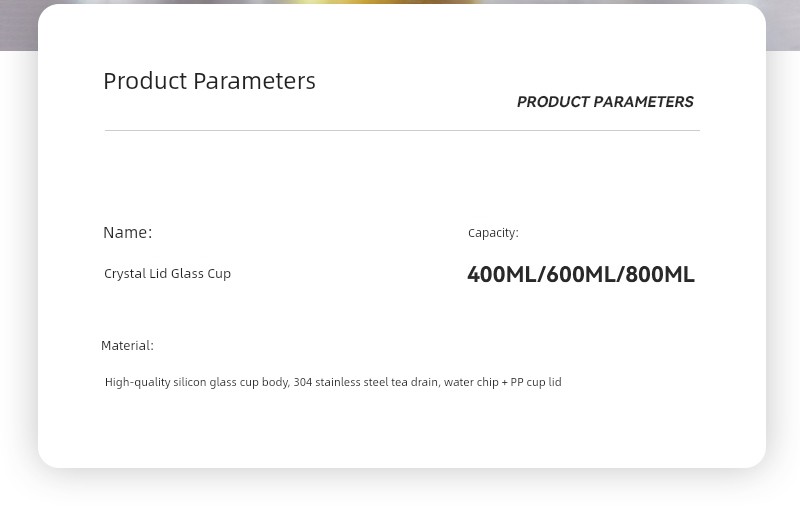The height and width of the screenshot is (508, 800).
Task: Select the "400ML" capacity value
Action: tap(501, 274)
